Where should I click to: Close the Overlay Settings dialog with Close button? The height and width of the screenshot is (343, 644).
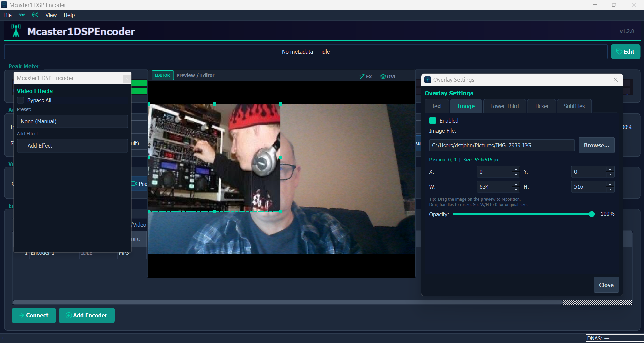click(606, 285)
